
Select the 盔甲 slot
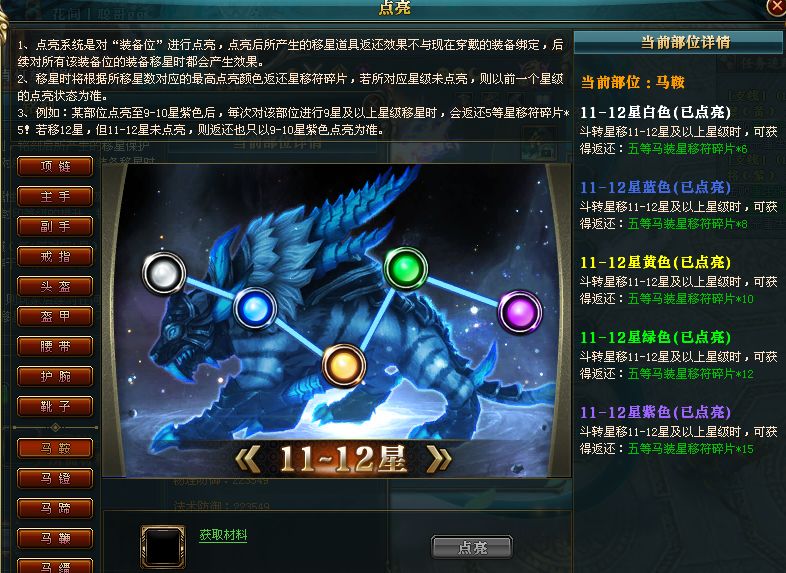[55, 316]
